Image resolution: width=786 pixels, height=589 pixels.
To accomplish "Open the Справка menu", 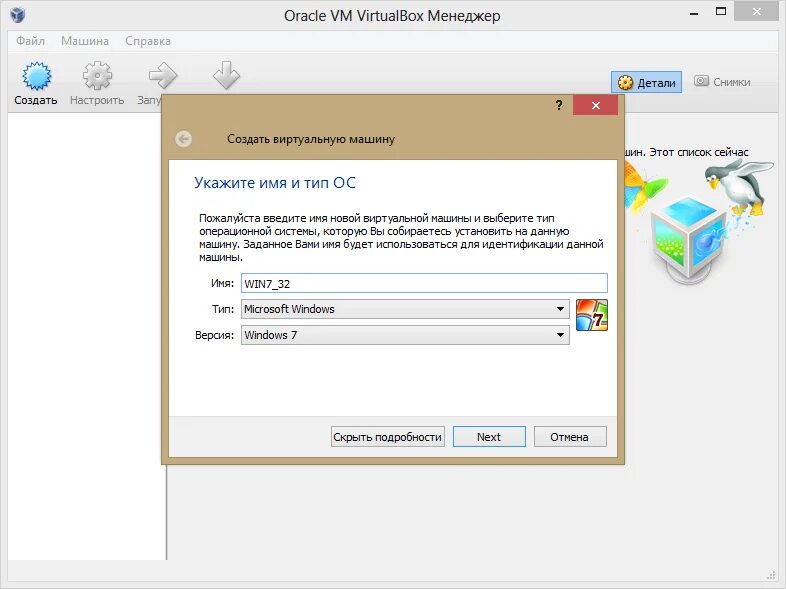I will [x=148, y=41].
